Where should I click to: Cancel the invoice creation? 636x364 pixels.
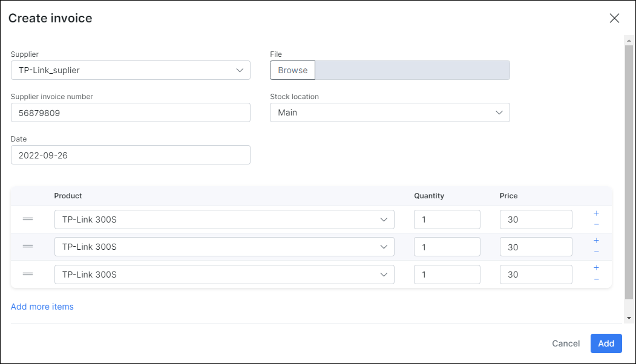point(566,343)
